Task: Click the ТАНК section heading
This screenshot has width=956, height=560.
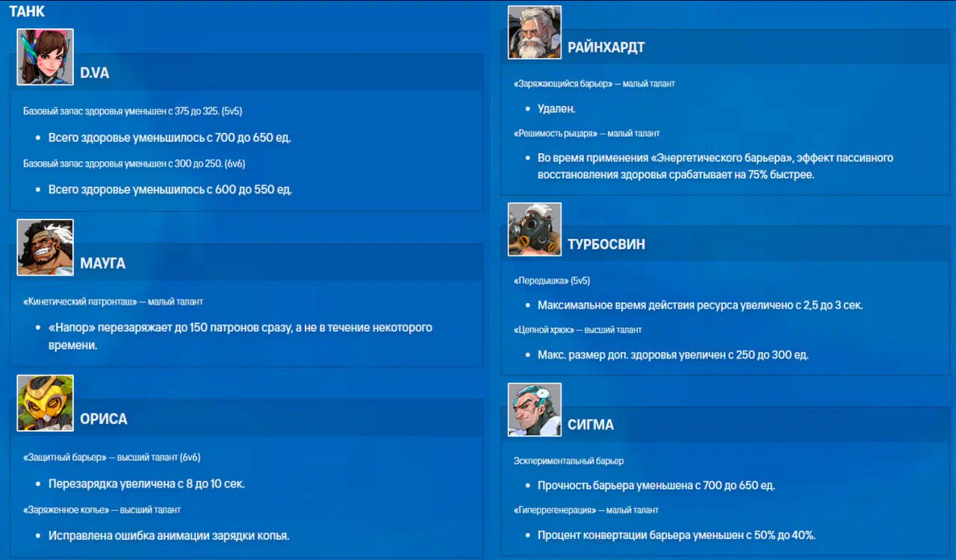Action: (27, 11)
